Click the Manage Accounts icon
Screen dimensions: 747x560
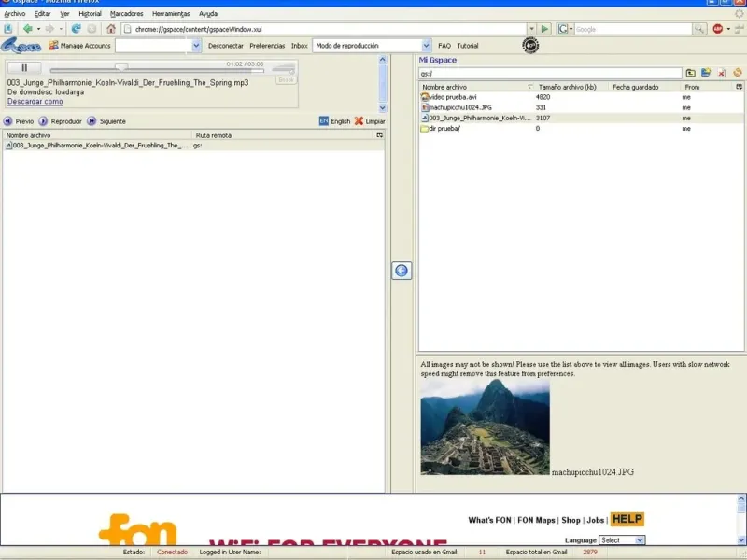[53, 45]
